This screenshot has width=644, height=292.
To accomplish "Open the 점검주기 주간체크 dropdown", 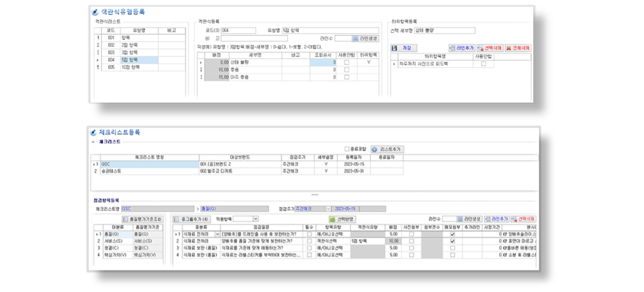I will 328,208.
